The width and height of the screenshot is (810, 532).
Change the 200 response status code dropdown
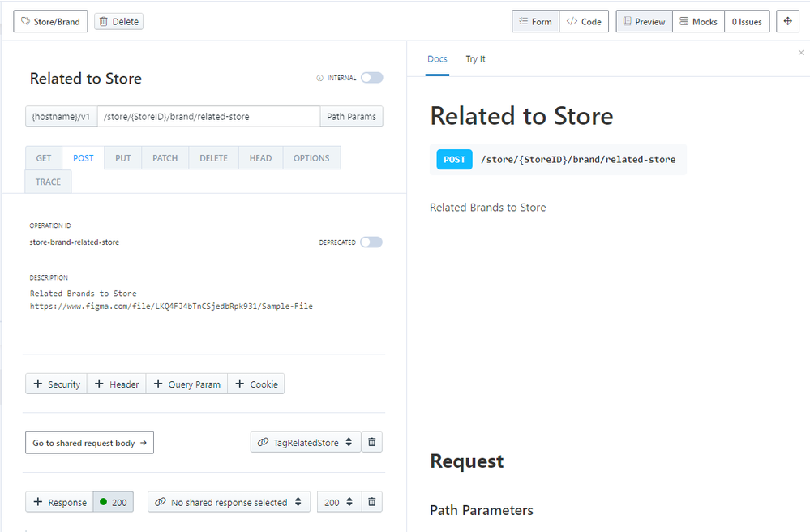[x=338, y=502]
